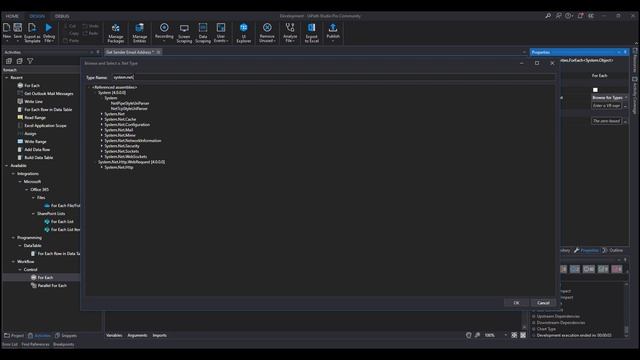
Task: Open the Variables panel
Action: coord(114,336)
